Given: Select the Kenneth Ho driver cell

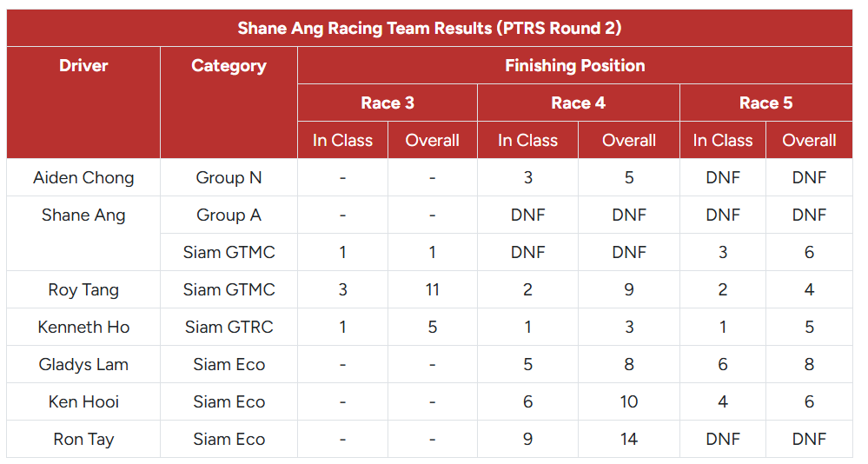Looking at the screenshot, I should [x=83, y=328].
